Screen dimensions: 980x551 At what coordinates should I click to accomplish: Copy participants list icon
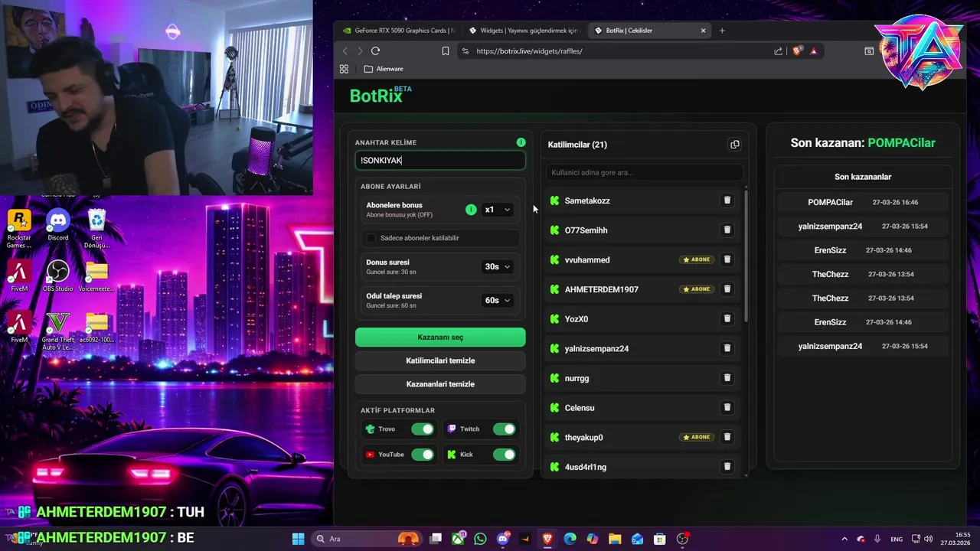735,145
